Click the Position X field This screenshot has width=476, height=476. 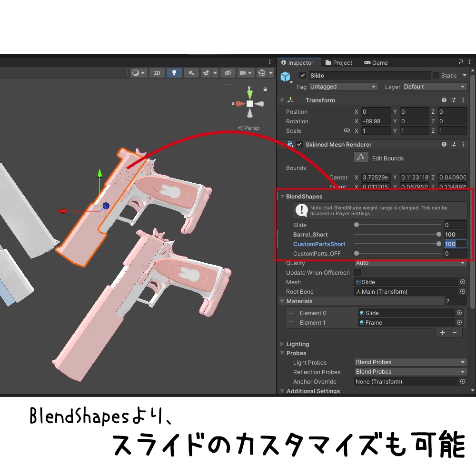[x=376, y=112]
